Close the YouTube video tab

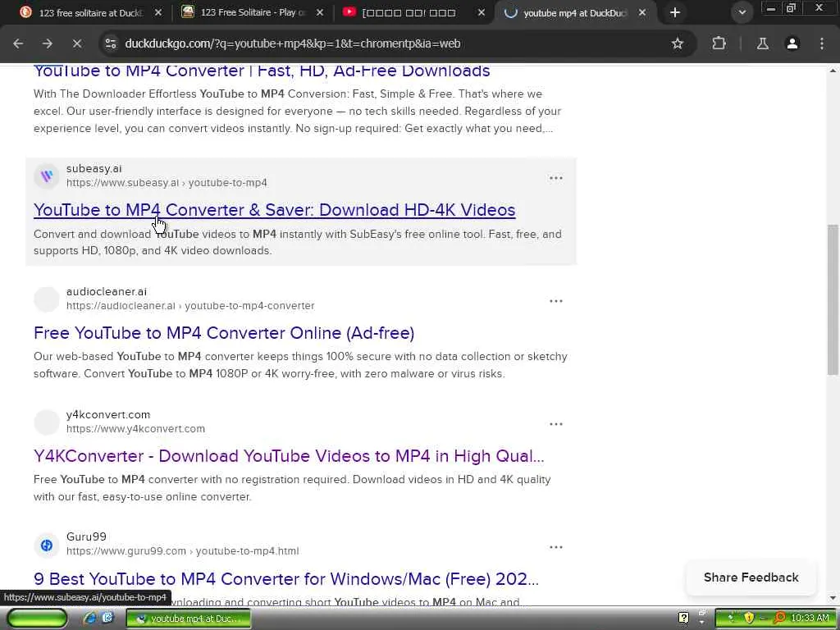click(x=481, y=12)
